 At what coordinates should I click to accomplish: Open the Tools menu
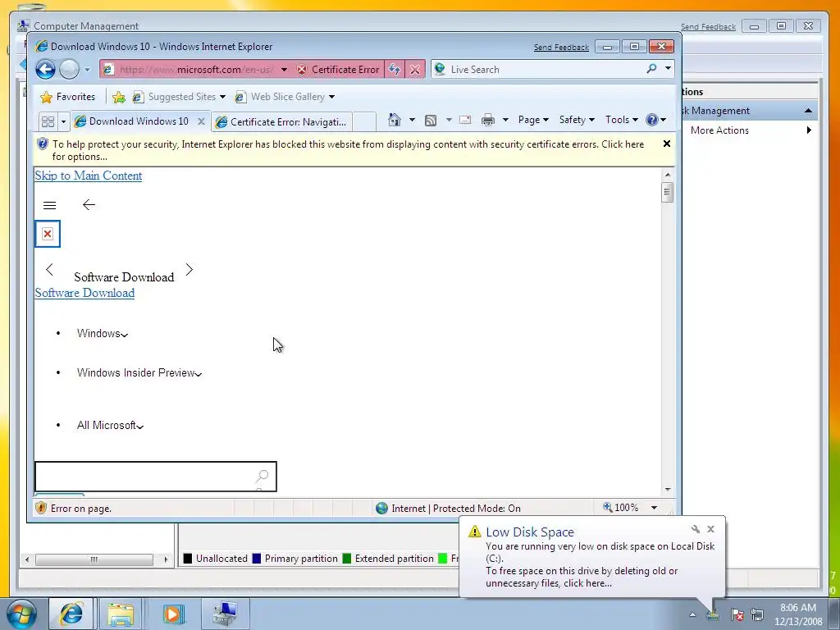click(622, 120)
